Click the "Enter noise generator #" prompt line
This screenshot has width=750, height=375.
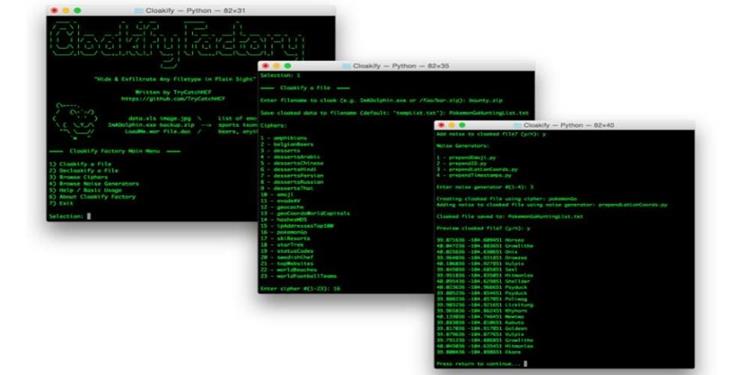click(485, 187)
